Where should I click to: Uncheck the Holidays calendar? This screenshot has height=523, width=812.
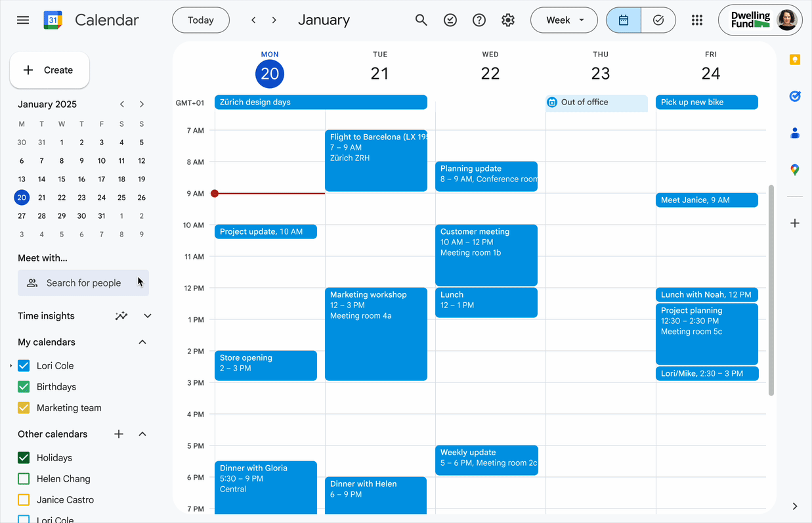point(24,457)
